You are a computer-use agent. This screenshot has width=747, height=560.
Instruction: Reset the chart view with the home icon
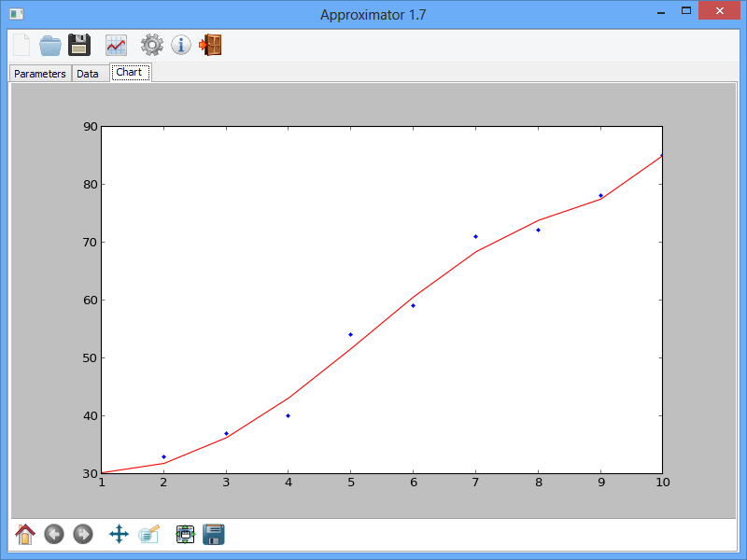[25, 534]
